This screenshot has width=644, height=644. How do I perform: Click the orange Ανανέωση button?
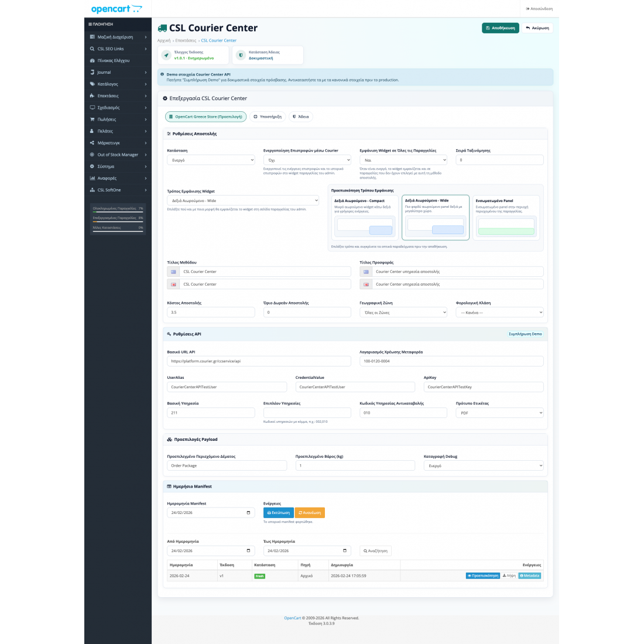[x=310, y=513]
